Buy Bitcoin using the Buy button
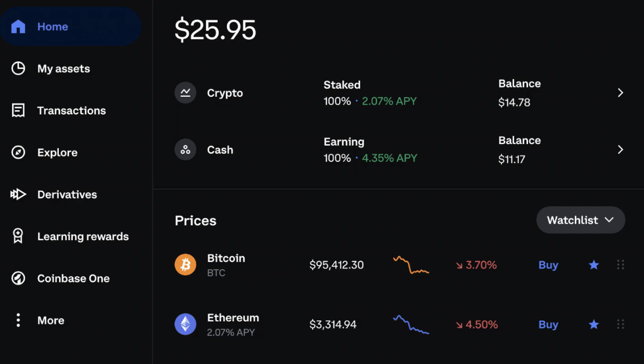 (548, 265)
